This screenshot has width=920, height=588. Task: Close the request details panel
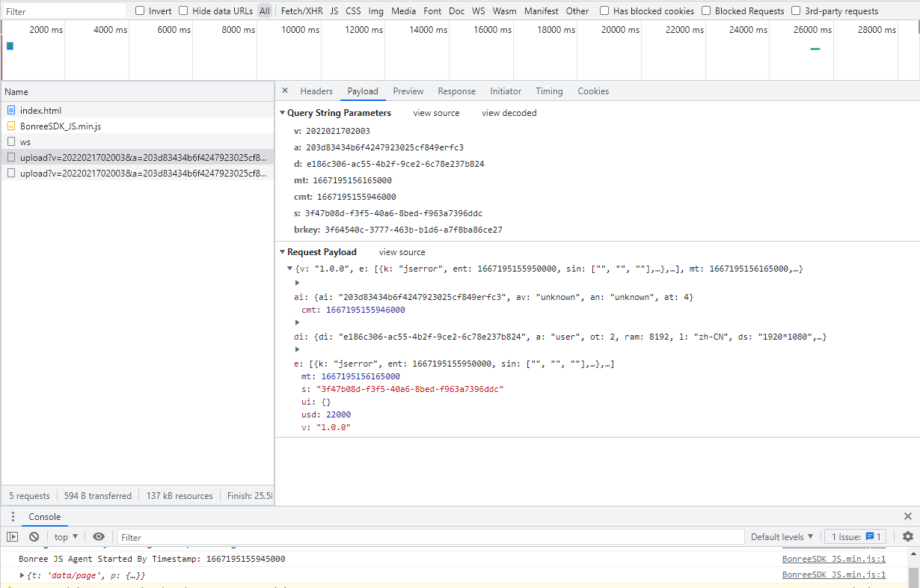click(285, 91)
